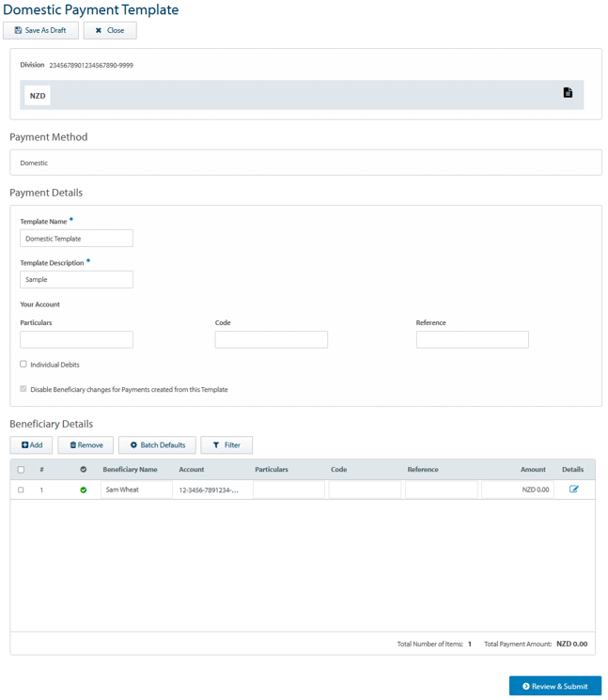The height and width of the screenshot is (700, 608).
Task: Click Sam Wheat beneficiary name field
Action: [x=136, y=490]
